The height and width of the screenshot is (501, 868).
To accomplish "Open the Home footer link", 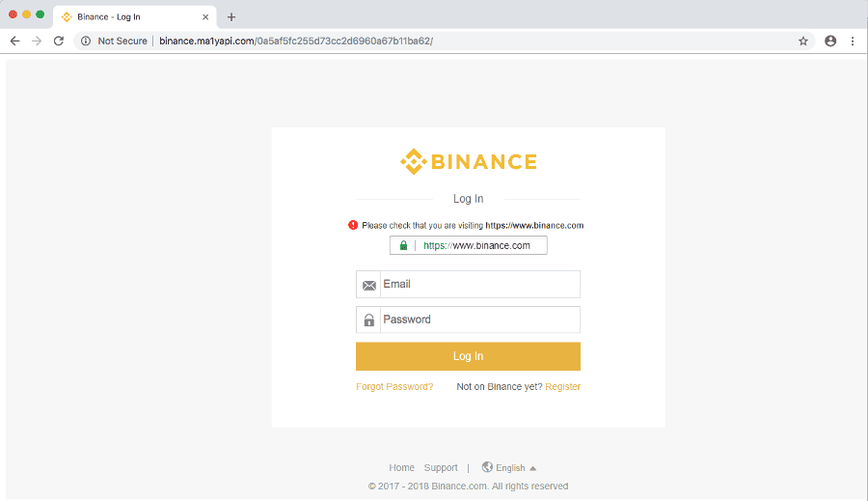I will click(401, 468).
